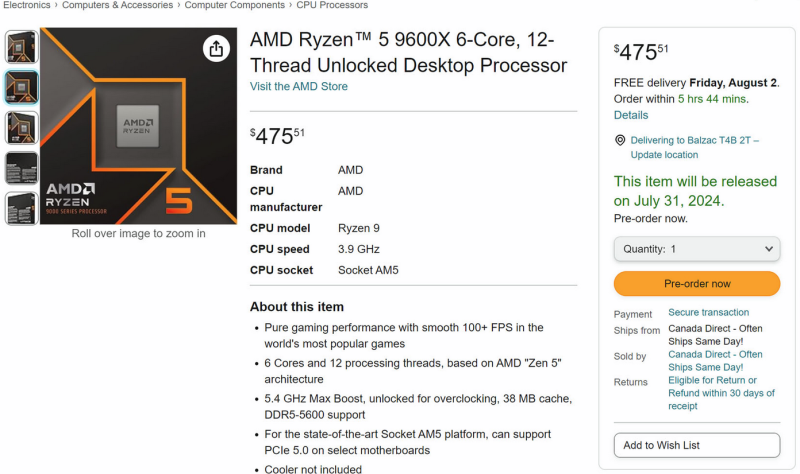Click Add to Wish List button
This screenshot has width=800, height=474.
pos(696,445)
